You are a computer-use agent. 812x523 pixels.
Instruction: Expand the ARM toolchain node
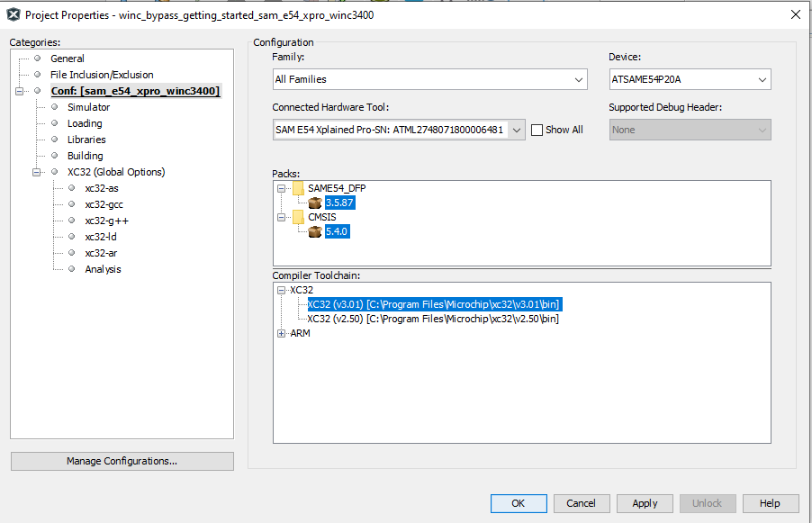pyautogui.click(x=281, y=333)
